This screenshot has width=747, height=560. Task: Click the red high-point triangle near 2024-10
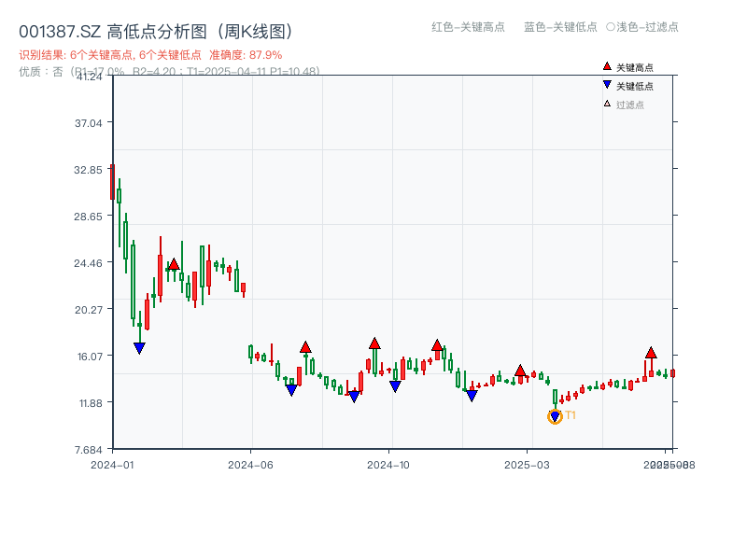click(x=373, y=343)
